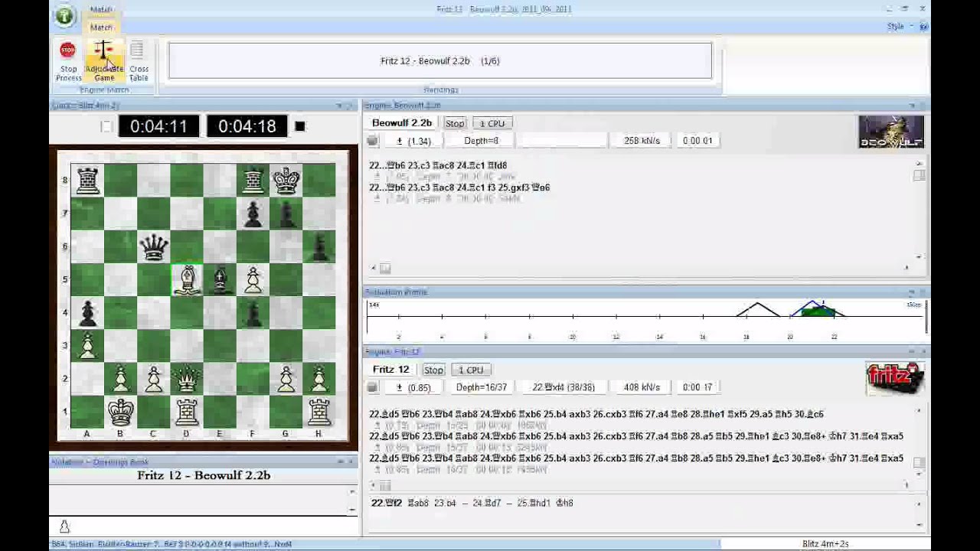The width and height of the screenshot is (980, 551).
Task: Click the white clock showing 0:04:11
Action: (158, 126)
